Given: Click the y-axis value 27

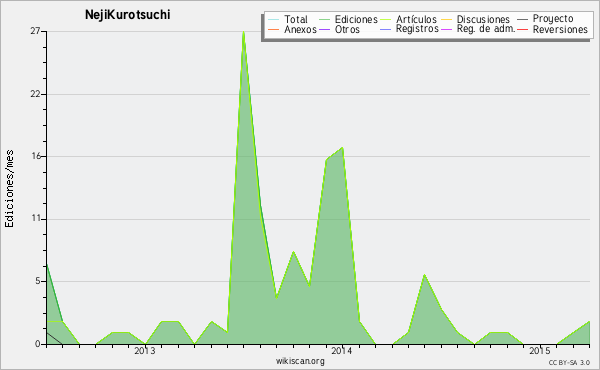Looking at the screenshot, I should tap(35, 31).
